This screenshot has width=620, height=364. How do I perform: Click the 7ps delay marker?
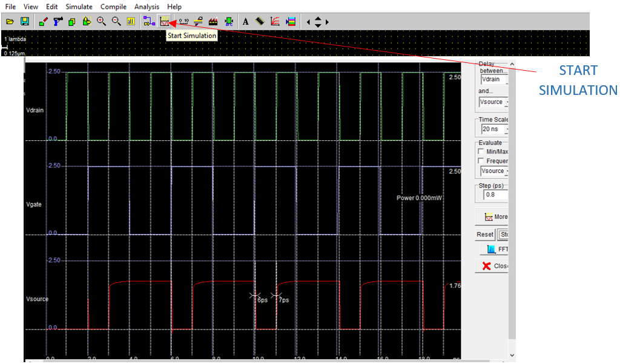(x=284, y=300)
